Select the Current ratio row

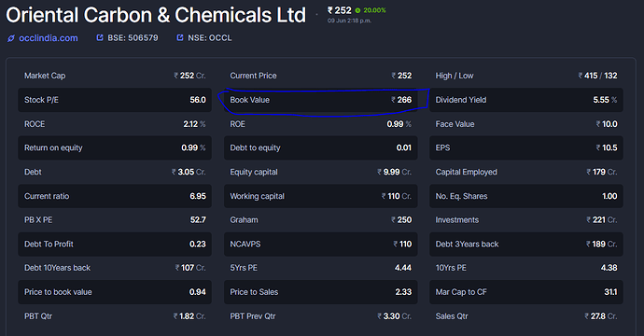point(115,196)
